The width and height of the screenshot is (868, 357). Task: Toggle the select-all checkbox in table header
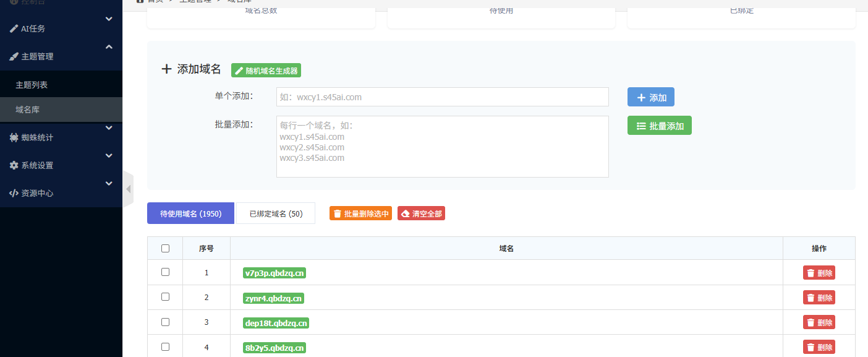(165, 248)
